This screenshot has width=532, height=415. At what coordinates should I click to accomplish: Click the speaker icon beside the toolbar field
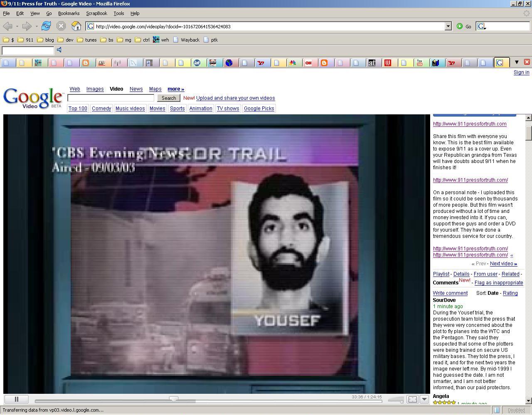click(59, 50)
